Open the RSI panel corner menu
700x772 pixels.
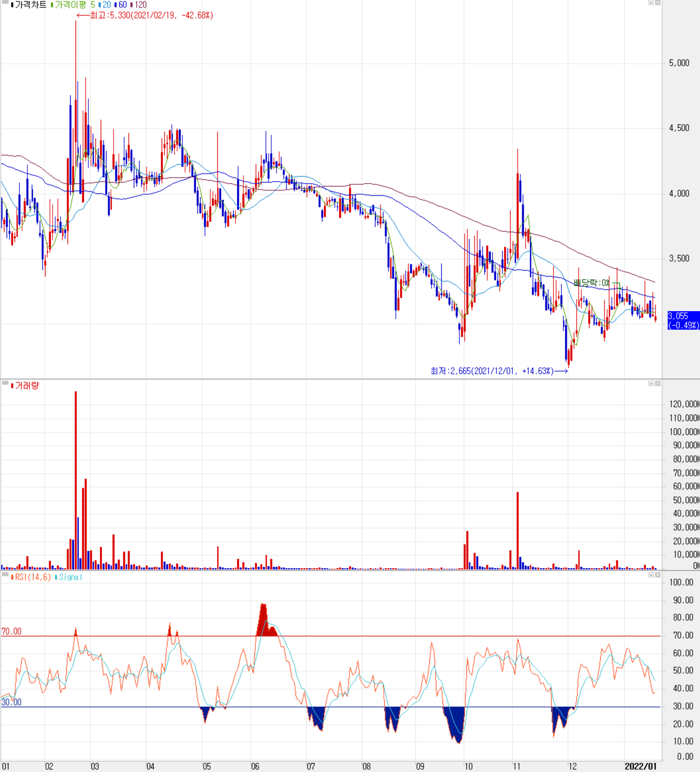(5, 574)
